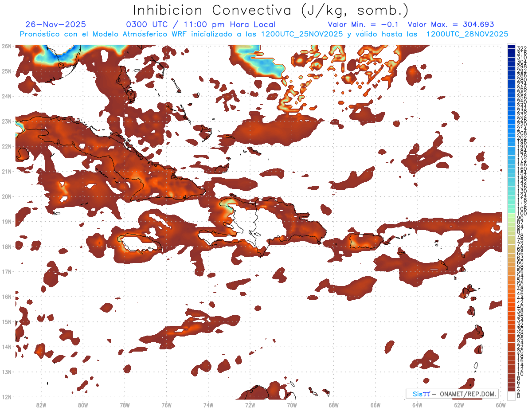Click the 'Valor Max. = 304.693' readout
Screen dimensions: 532x411
[x=451, y=24]
